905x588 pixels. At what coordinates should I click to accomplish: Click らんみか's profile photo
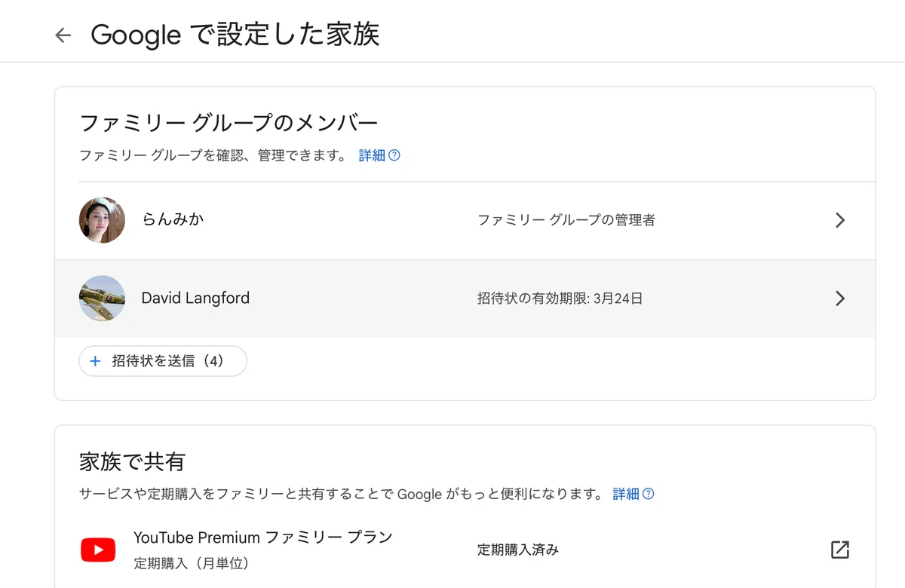[102, 220]
